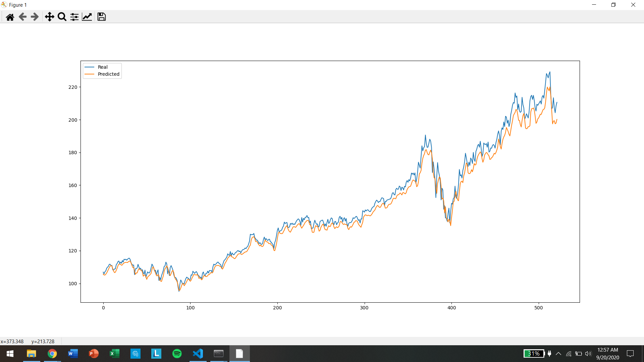Expand the hidden system tray icons
Viewport: 644px width, 362px height.
558,354
